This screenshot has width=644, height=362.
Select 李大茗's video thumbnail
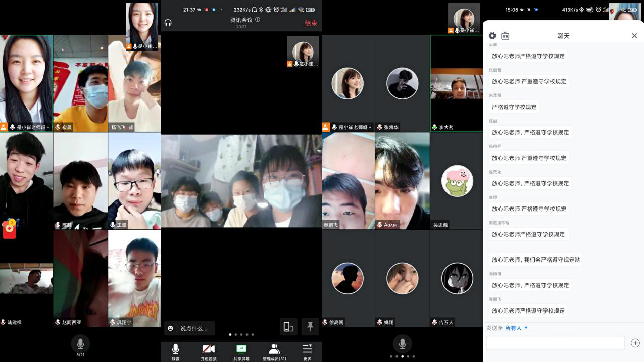point(456,83)
